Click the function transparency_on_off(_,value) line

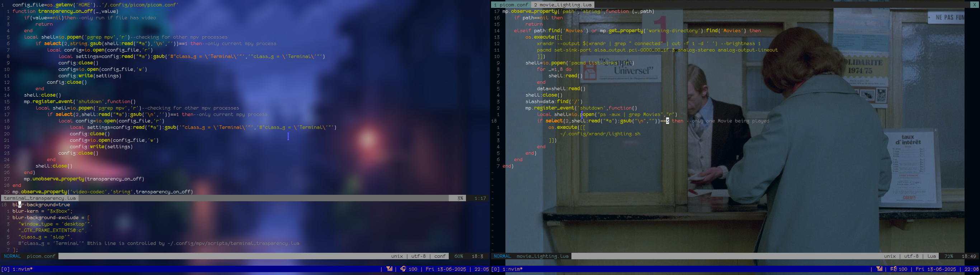pyautogui.click(x=65, y=11)
